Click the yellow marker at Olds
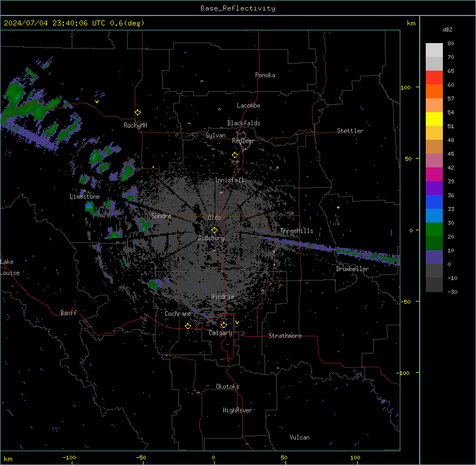This screenshot has height=465, width=476. (x=214, y=230)
